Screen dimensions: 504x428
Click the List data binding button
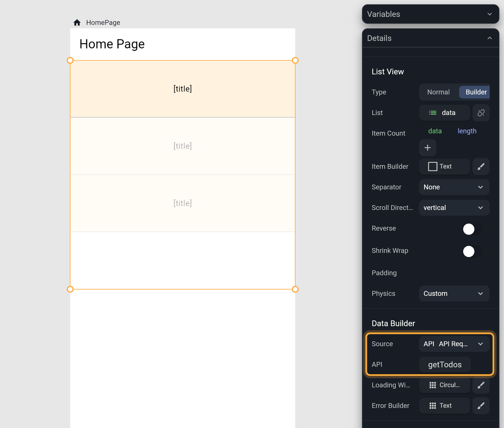(x=444, y=113)
